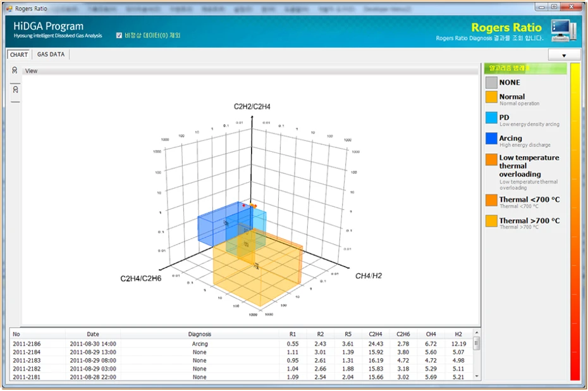The height and width of the screenshot is (391, 588).
Task: Click the Thermal >700 °C legend label
Action: pos(529,221)
